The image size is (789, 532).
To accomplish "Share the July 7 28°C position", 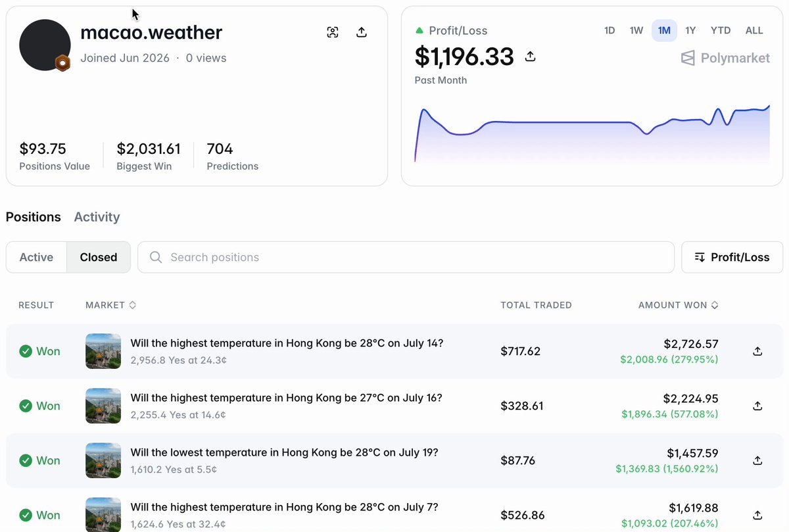I will [x=757, y=515].
